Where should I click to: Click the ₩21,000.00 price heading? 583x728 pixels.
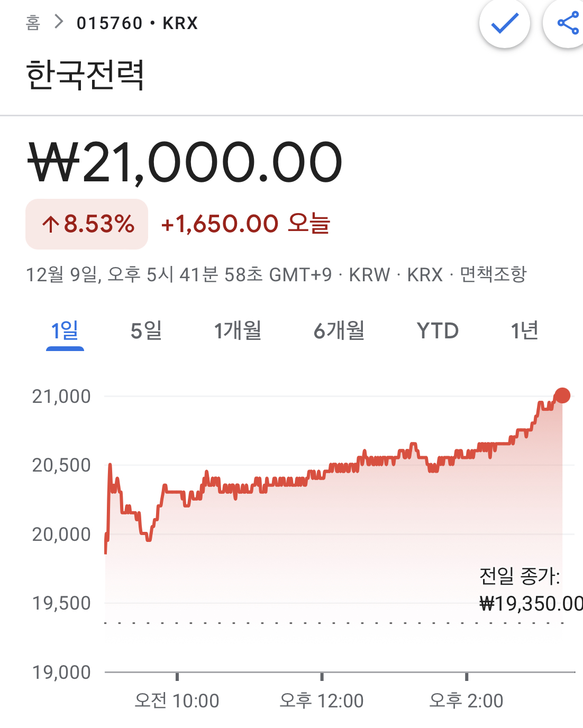coord(185,162)
